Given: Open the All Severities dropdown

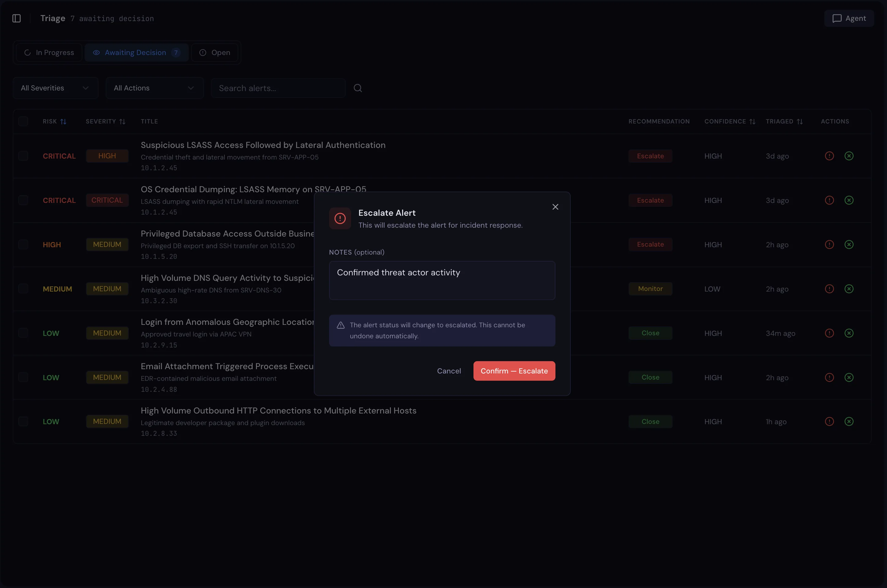Looking at the screenshot, I should [x=56, y=88].
